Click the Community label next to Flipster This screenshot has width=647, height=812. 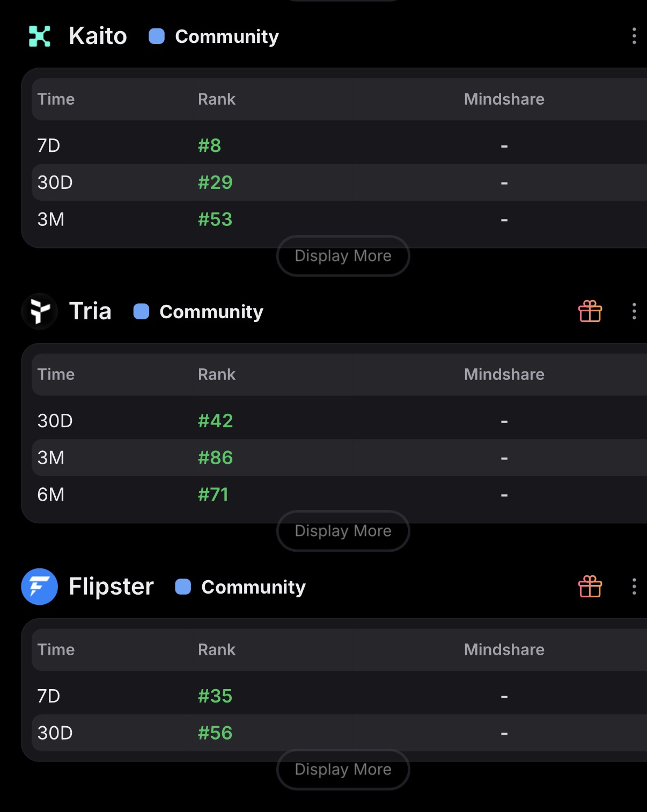tap(253, 587)
